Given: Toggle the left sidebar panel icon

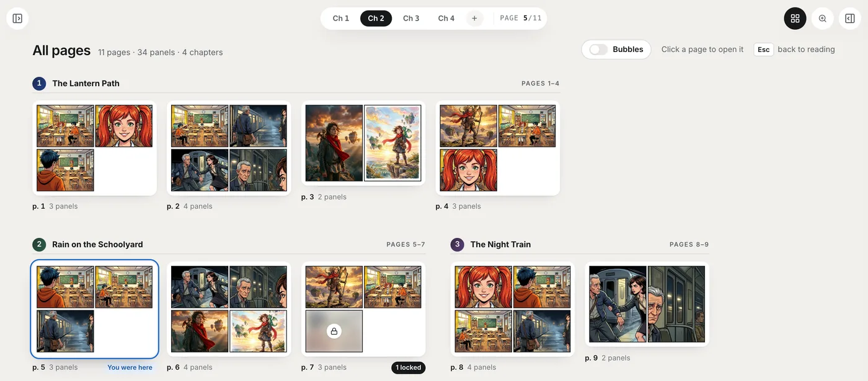Looking at the screenshot, I should tap(17, 19).
